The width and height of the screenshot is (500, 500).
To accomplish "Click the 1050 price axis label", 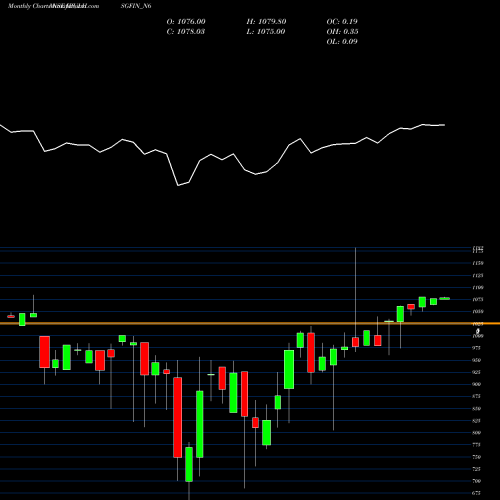I will pyautogui.click(x=478, y=312).
